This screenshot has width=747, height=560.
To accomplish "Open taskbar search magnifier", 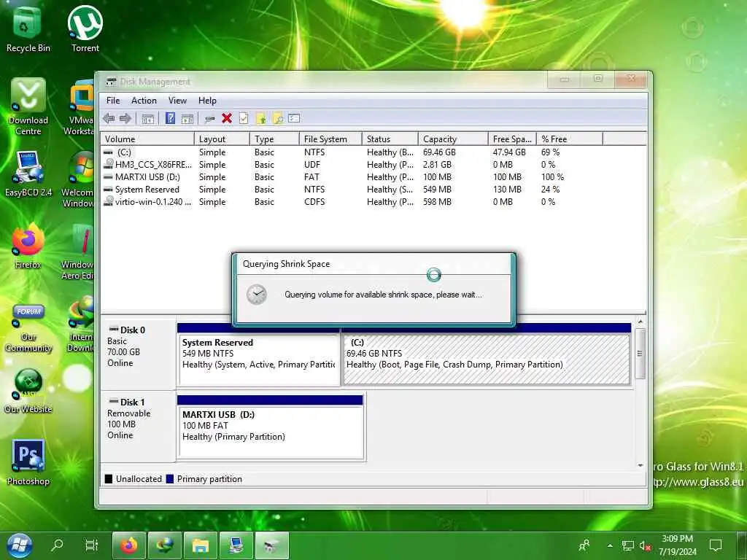I will [57, 544].
